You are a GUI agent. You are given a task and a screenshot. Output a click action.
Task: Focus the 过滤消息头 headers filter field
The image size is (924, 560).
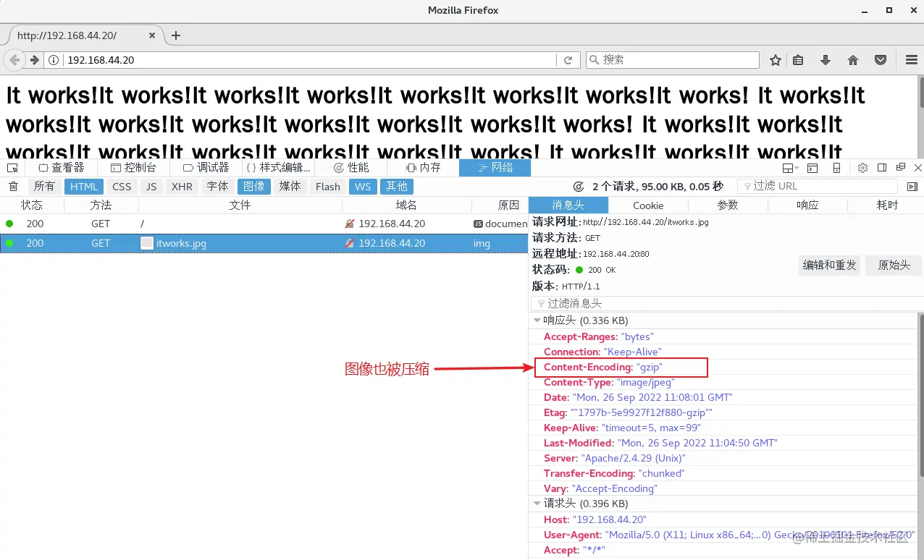726,304
